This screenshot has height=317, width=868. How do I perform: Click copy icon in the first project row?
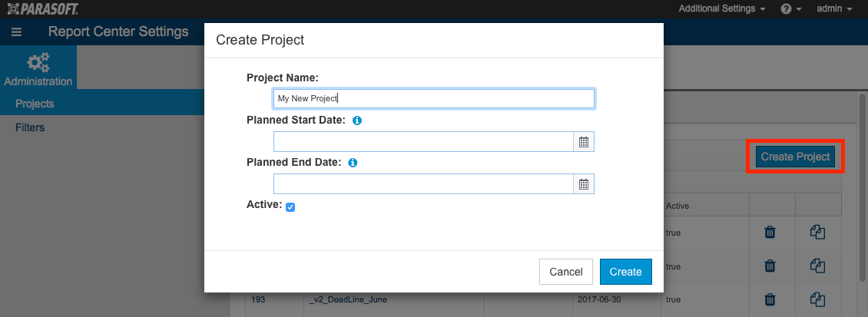coord(817,233)
